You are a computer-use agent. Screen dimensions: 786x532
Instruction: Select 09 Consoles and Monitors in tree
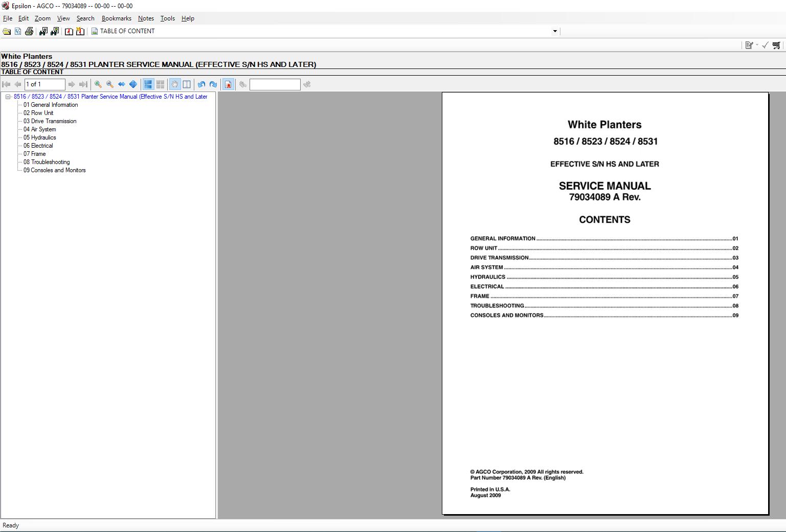54,170
